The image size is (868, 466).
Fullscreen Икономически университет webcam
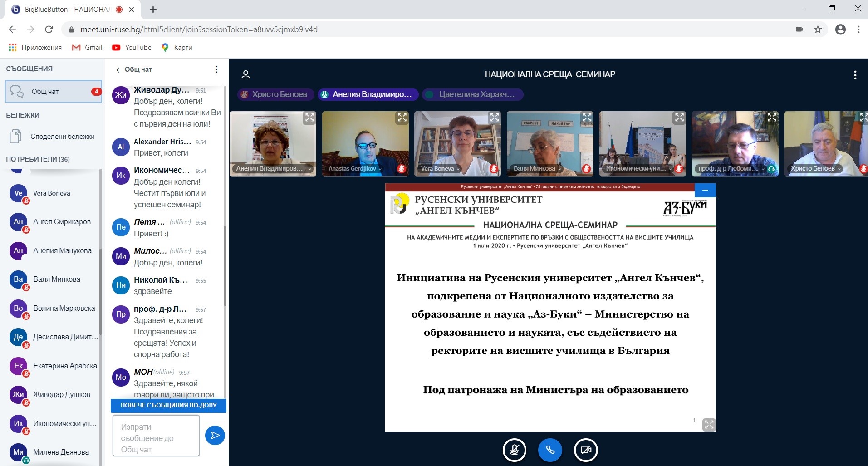click(x=679, y=118)
